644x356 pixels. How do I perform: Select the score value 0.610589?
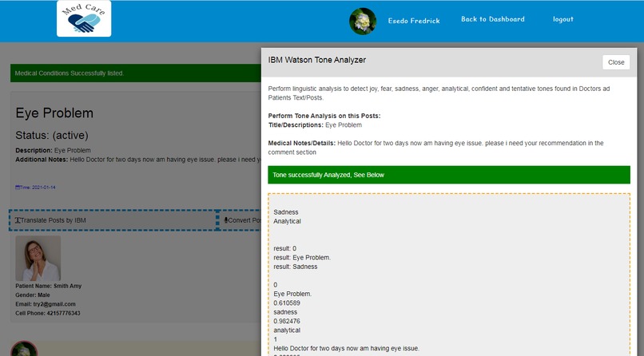[x=287, y=303]
